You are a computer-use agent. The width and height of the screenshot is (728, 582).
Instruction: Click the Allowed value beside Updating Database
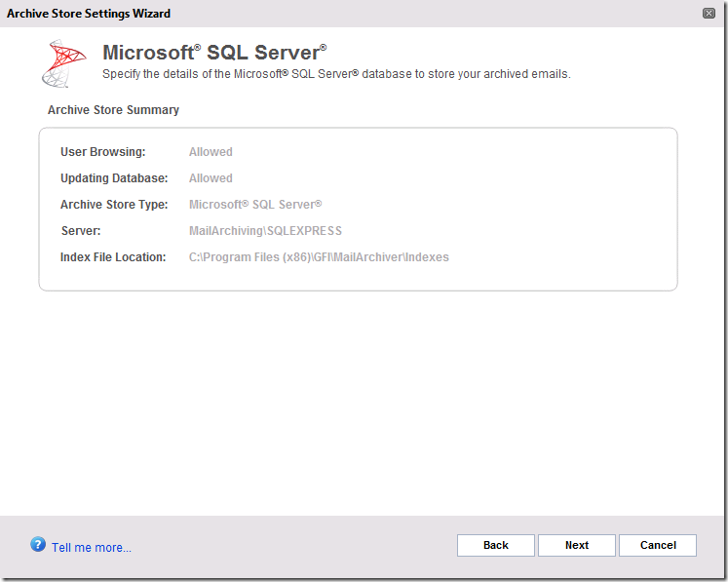tap(211, 178)
